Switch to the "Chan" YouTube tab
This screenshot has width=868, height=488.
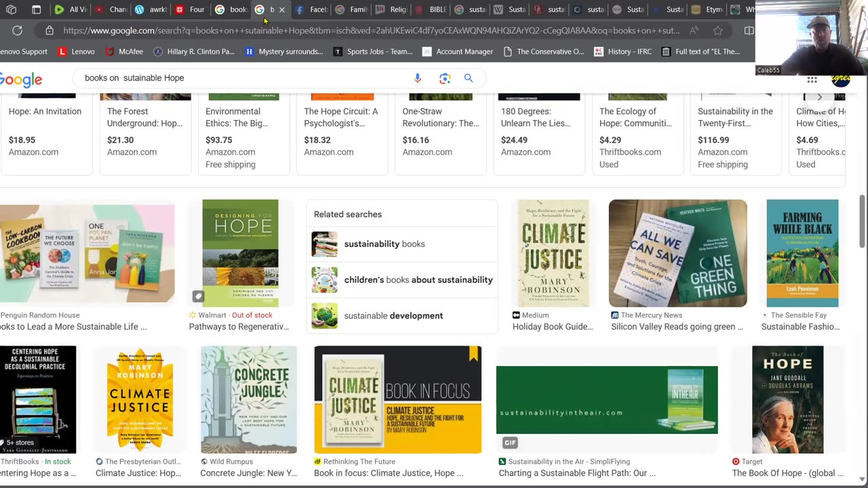(110, 9)
